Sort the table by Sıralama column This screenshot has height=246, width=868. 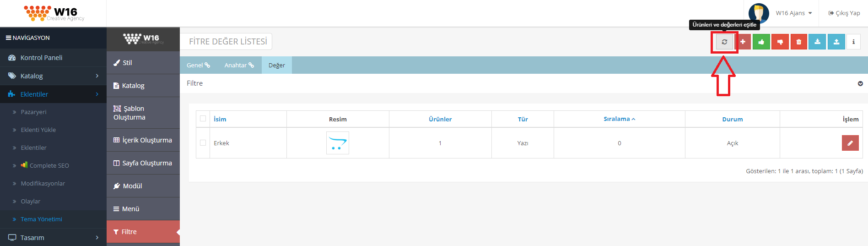619,119
